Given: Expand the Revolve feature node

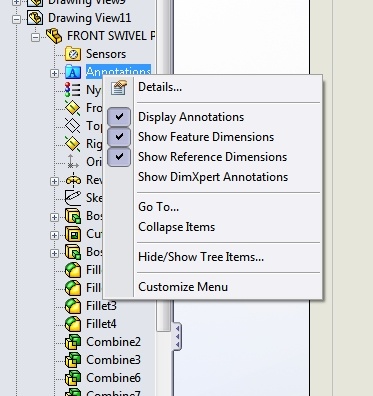Looking at the screenshot, I should coord(54,181).
